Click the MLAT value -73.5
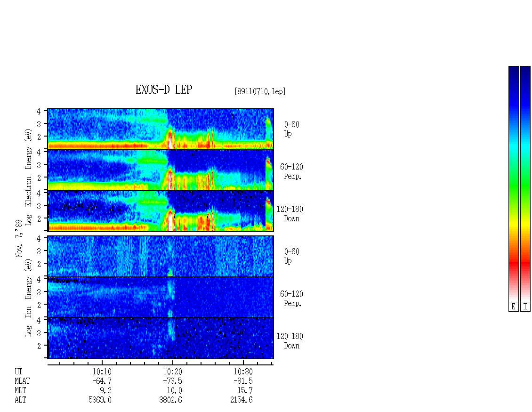 click(x=172, y=381)
